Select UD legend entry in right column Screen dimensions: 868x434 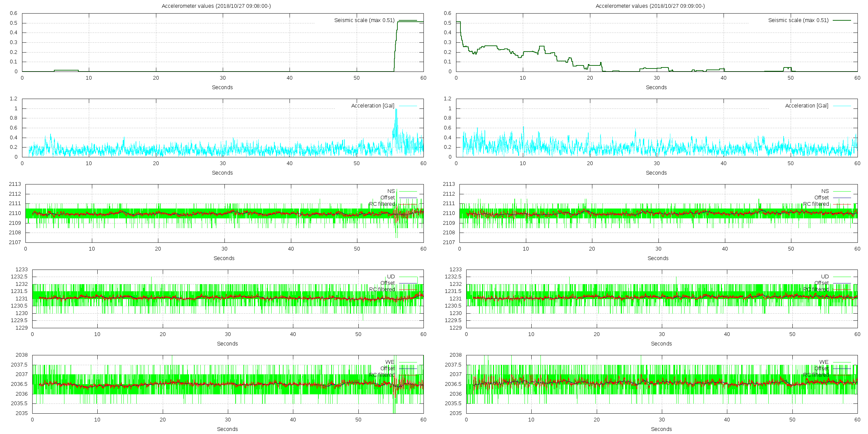click(x=825, y=277)
